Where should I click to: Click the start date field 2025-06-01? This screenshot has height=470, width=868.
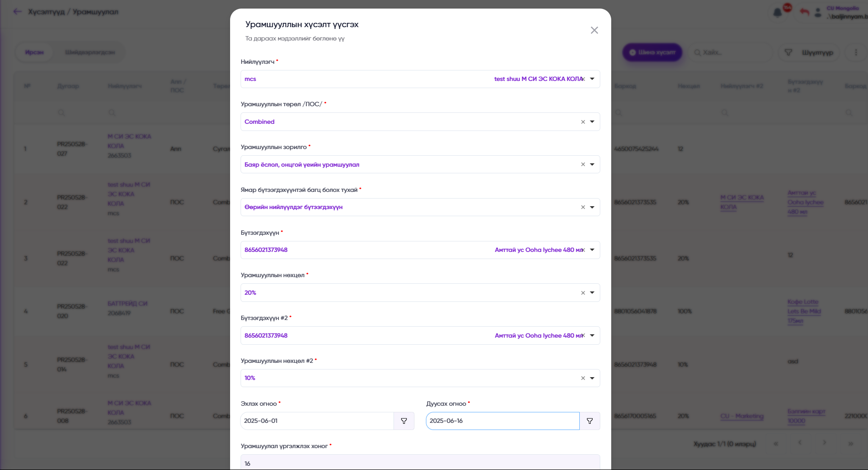(317, 421)
